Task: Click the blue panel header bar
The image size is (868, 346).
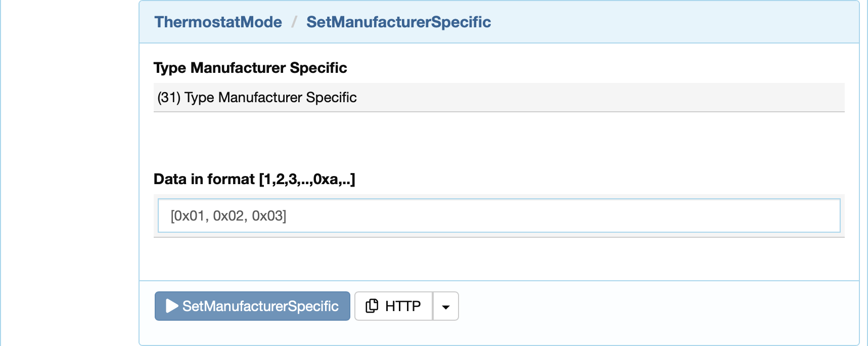Action: click(499, 22)
